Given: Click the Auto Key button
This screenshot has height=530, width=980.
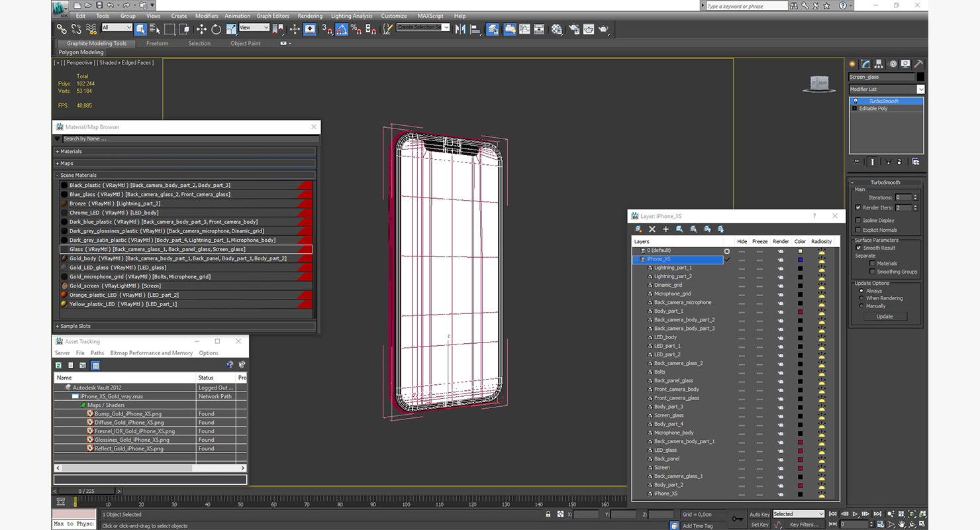Looking at the screenshot, I should click(759, 514).
